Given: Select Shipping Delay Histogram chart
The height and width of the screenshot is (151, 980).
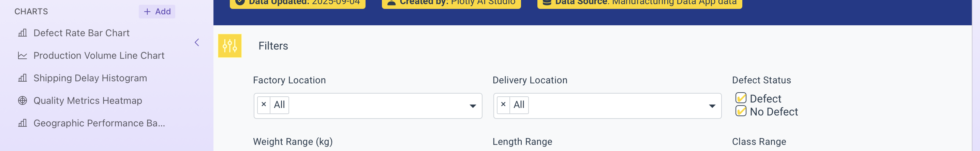Looking at the screenshot, I should click(x=90, y=78).
